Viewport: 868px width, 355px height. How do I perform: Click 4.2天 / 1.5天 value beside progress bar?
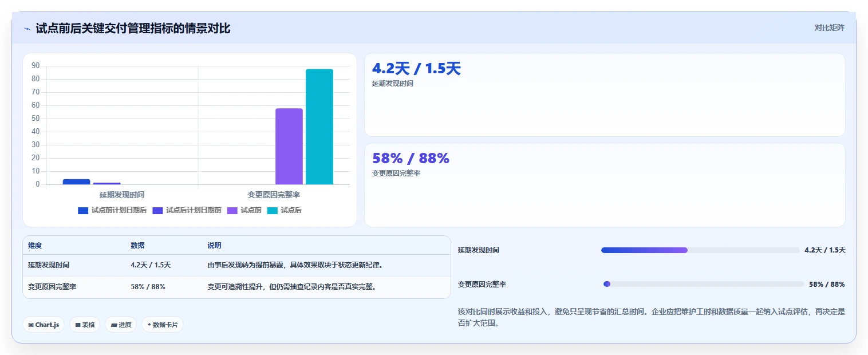point(825,250)
